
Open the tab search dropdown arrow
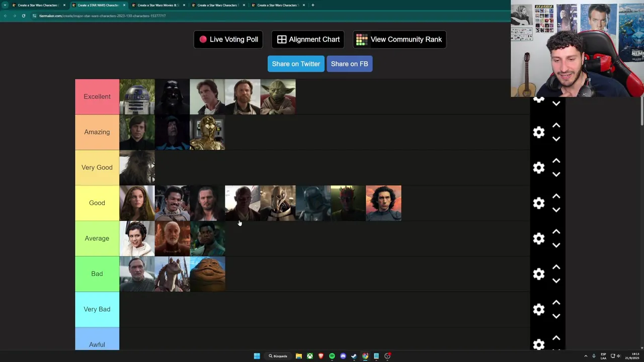click(5, 5)
